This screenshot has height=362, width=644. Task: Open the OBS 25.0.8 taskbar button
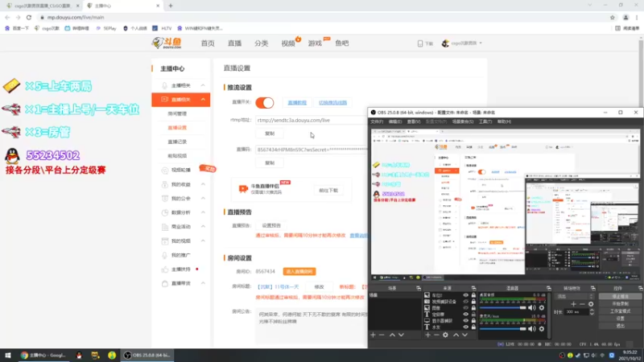[147, 356]
